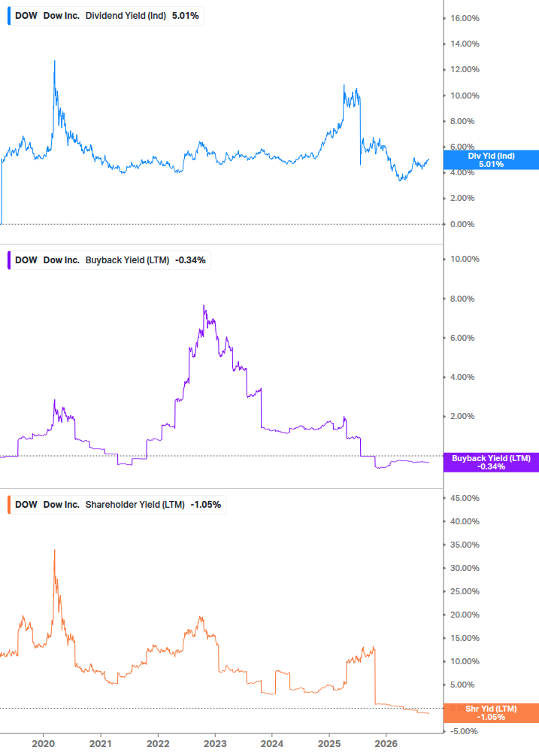Click the blue Div Yld (Ind) 5.01% tag
This screenshot has height=756, width=539.
491,160
